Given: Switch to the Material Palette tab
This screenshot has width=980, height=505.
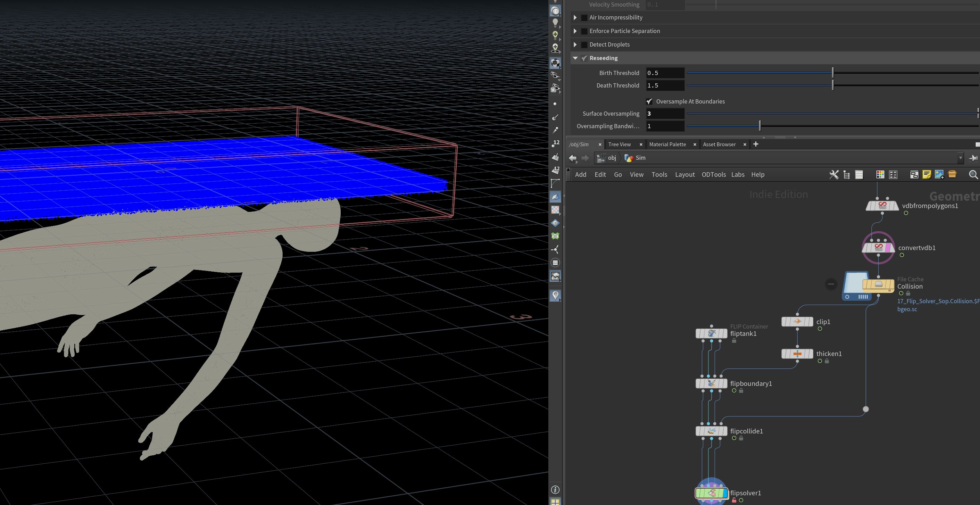Looking at the screenshot, I should pyautogui.click(x=667, y=144).
